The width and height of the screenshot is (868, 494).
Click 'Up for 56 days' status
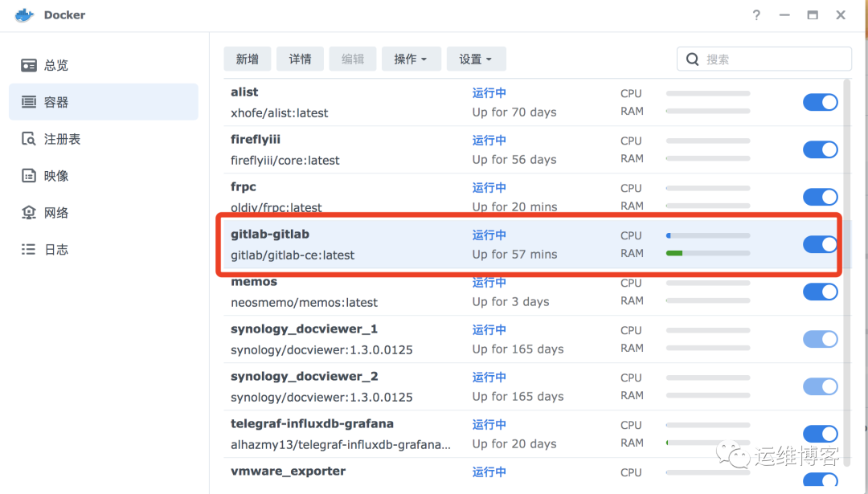(514, 160)
